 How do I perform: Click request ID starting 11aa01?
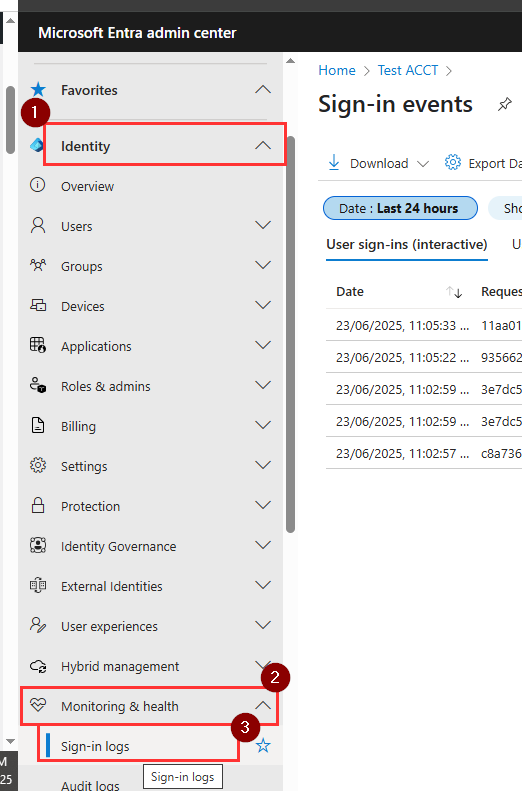coord(501,325)
